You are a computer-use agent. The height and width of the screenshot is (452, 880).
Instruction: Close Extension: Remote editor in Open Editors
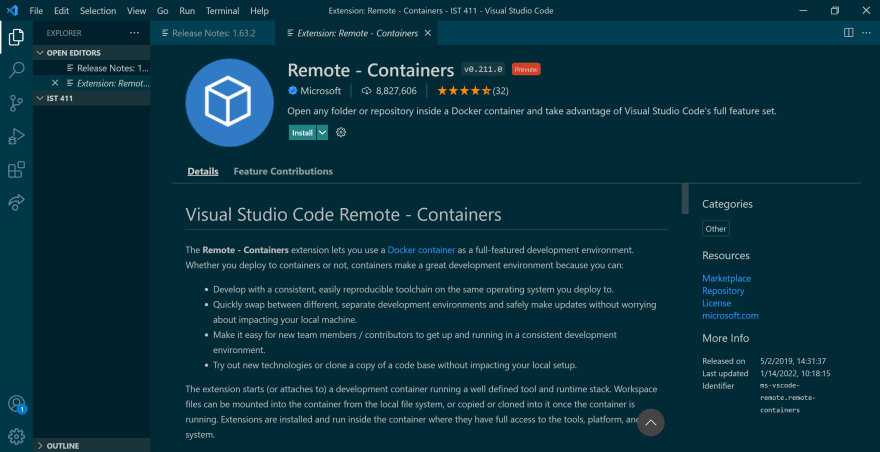[55, 83]
